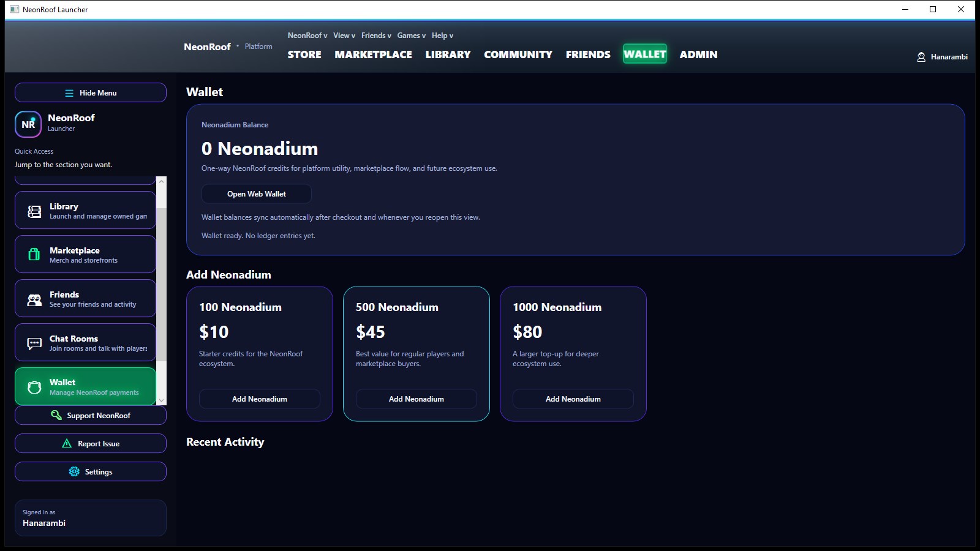Screen dimensions: 980x551
Task: Click the Hanarambi account name in header
Action: coord(949,57)
